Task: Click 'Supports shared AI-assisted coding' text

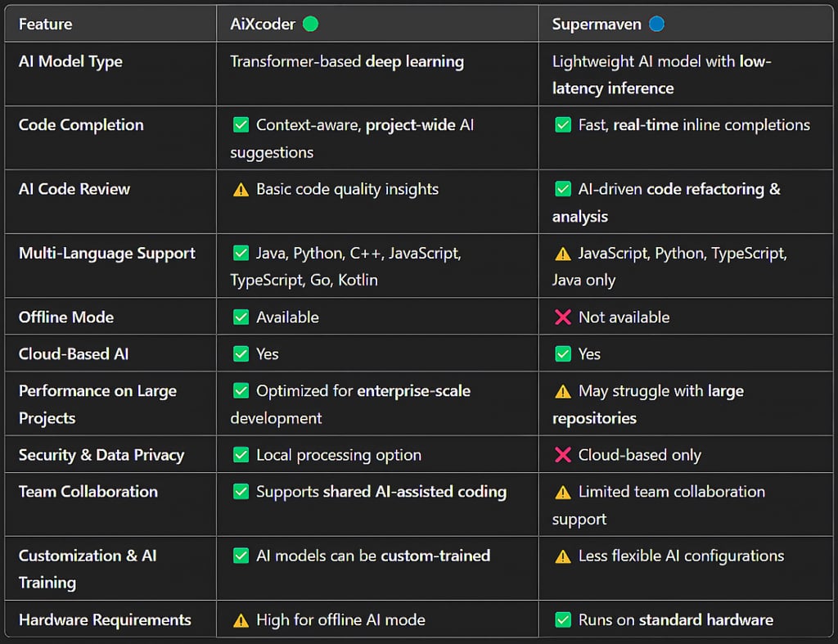Action: (x=381, y=493)
